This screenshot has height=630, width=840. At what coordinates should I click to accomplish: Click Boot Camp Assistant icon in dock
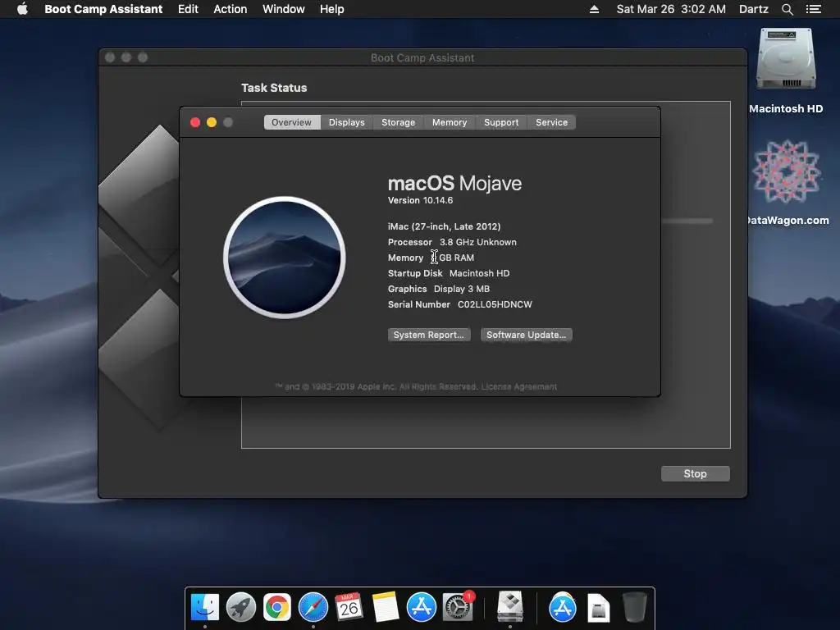(x=510, y=607)
